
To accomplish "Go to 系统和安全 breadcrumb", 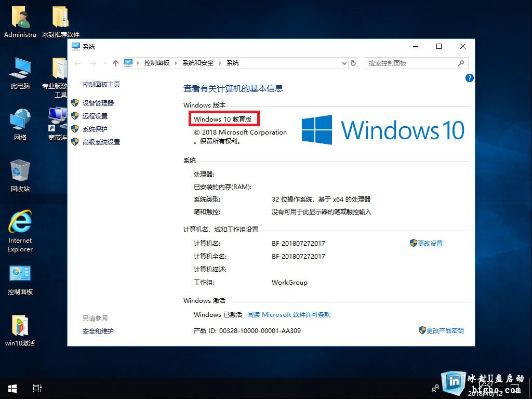I will (198, 63).
